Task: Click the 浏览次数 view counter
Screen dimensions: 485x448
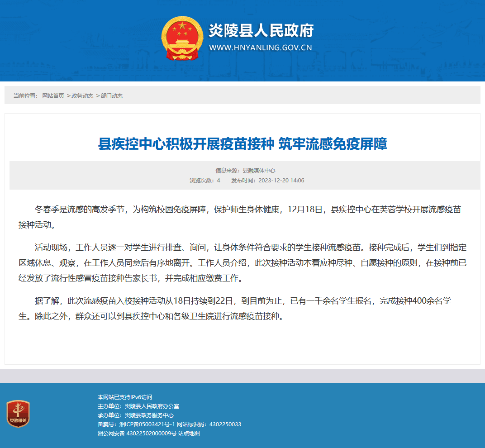Action: tap(205, 181)
